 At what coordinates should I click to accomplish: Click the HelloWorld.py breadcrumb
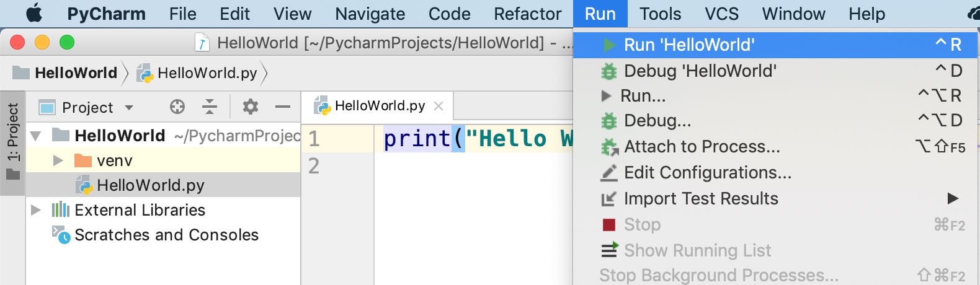click(x=197, y=73)
